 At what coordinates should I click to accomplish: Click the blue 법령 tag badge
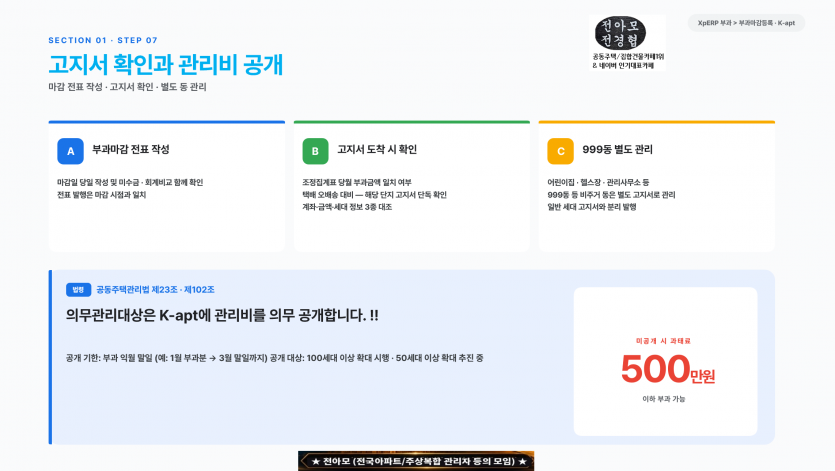click(78, 290)
